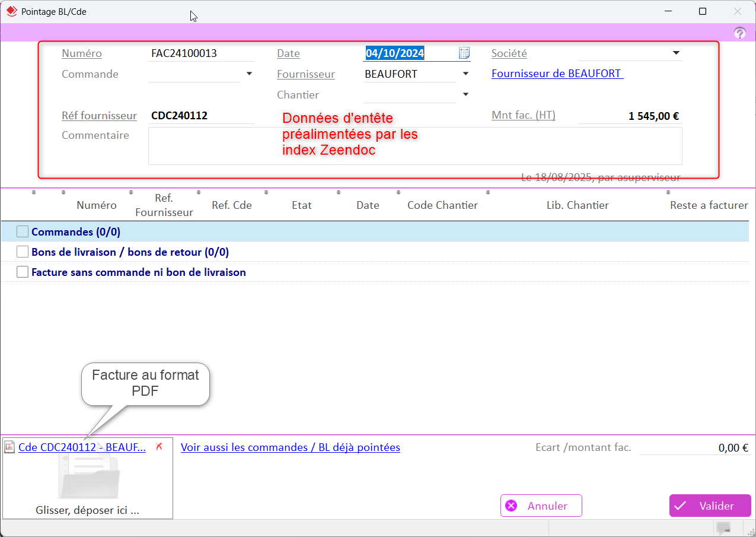
Task: Open the Fournisseur dropdown list
Action: [465, 74]
